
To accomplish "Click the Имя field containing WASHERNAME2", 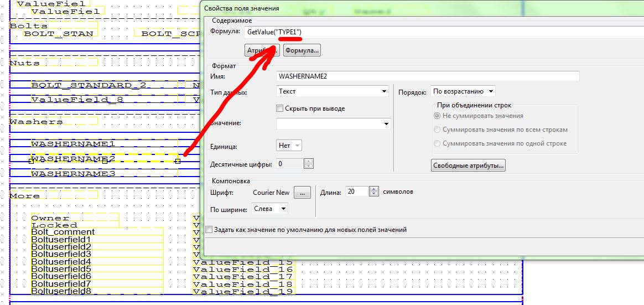I will (427, 76).
